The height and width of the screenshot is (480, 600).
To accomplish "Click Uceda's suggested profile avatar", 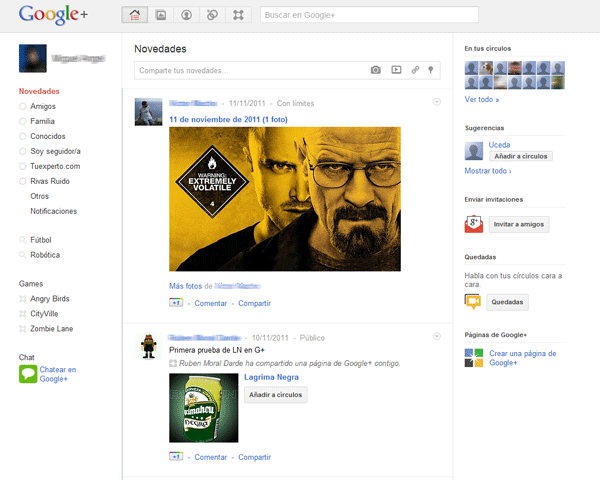I will [474, 151].
